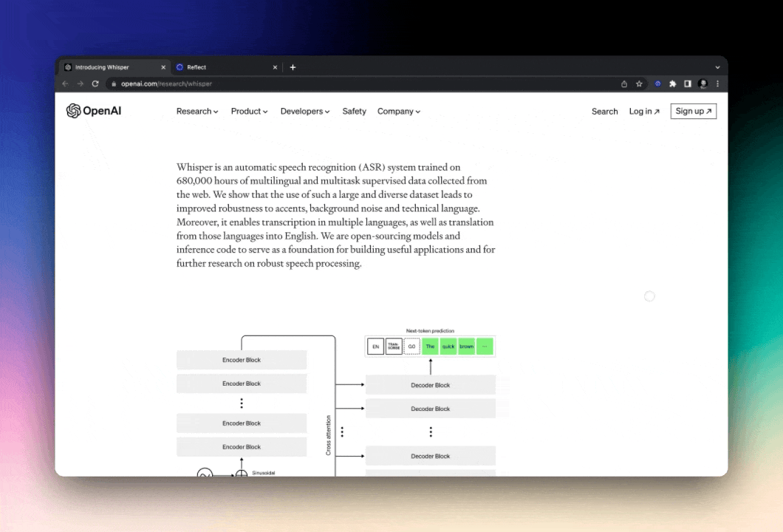
Task: Open the side panel icon
Action: [688, 83]
